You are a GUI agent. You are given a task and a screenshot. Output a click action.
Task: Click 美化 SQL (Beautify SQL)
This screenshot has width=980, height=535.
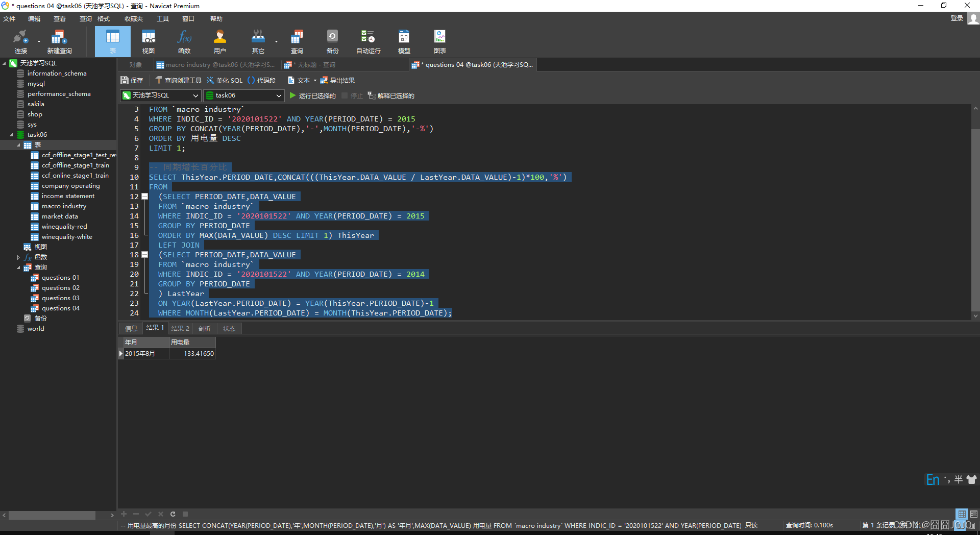click(225, 80)
